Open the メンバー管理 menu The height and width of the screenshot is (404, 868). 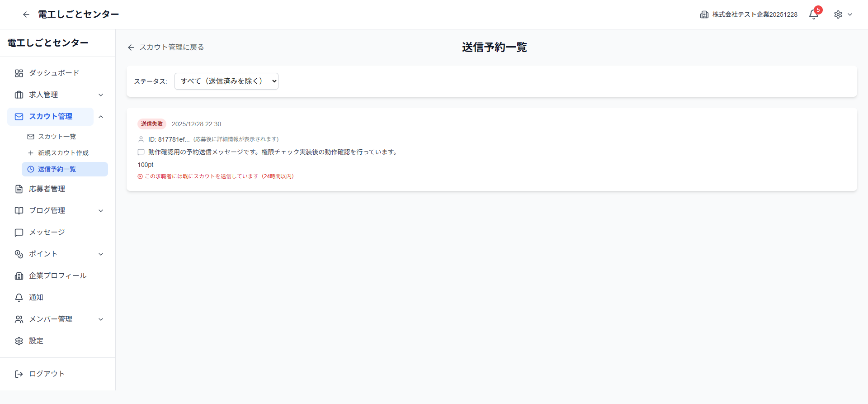pos(51,319)
